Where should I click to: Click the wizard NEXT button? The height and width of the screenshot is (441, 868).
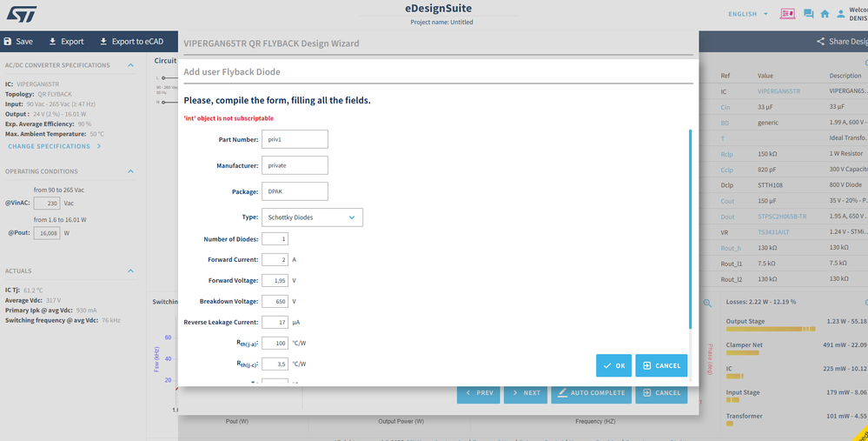[x=526, y=393]
